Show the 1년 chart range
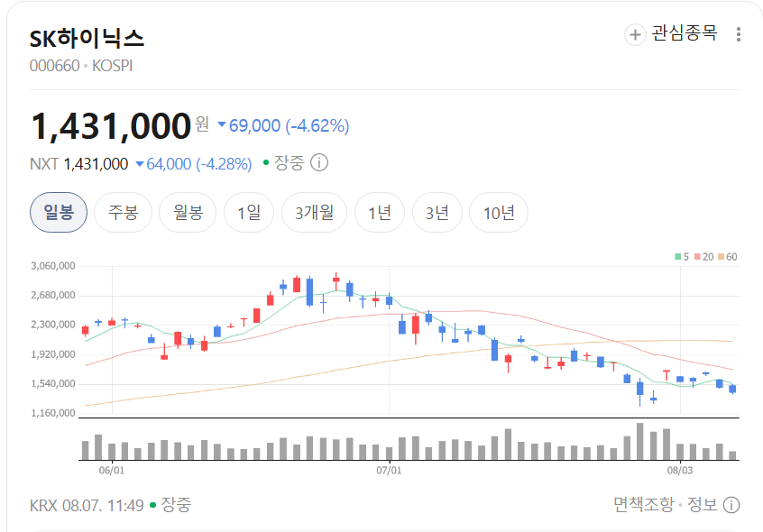This screenshot has height=532, width=763. click(x=380, y=213)
